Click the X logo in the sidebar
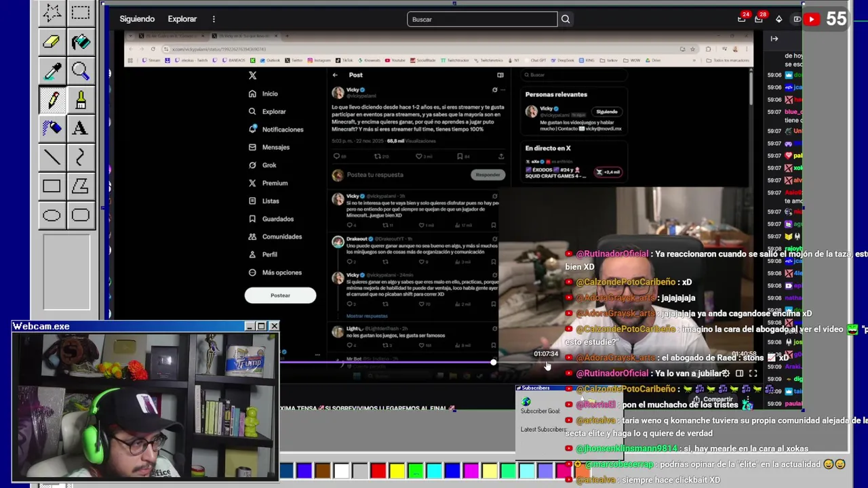This screenshot has width=868, height=488. pos(252,75)
